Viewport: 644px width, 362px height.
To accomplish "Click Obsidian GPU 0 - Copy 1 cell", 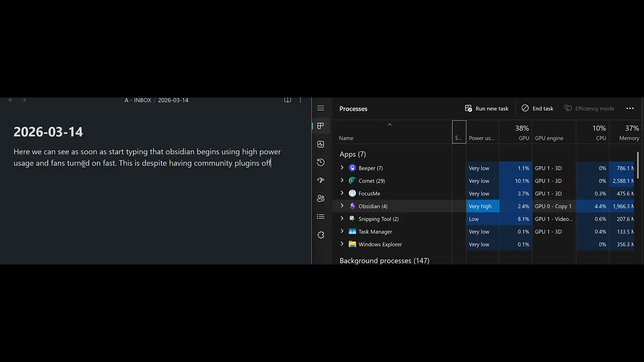I will pyautogui.click(x=554, y=206).
